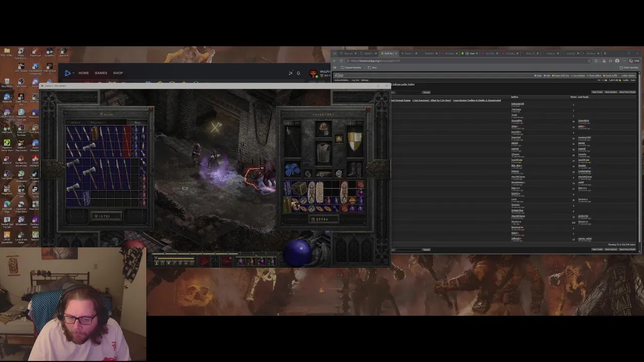Click the Battle.net profile avatar
Screen dimensions: 644x362
(x=313, y=73)
